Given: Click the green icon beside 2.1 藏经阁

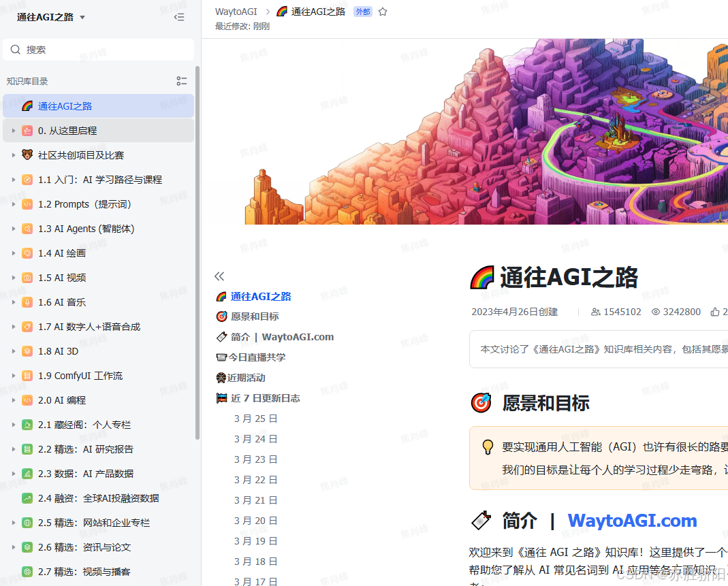Looking at the screenshot, I should point(27,425).
